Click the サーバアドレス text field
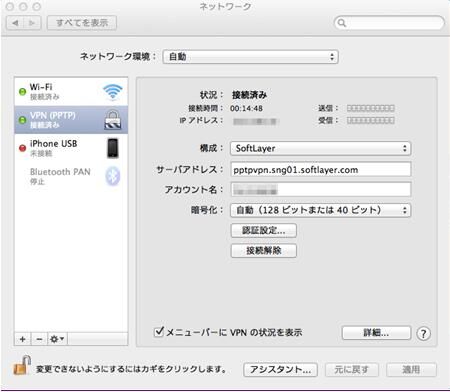The image size is (450, 392). click(x=320, y=170)
